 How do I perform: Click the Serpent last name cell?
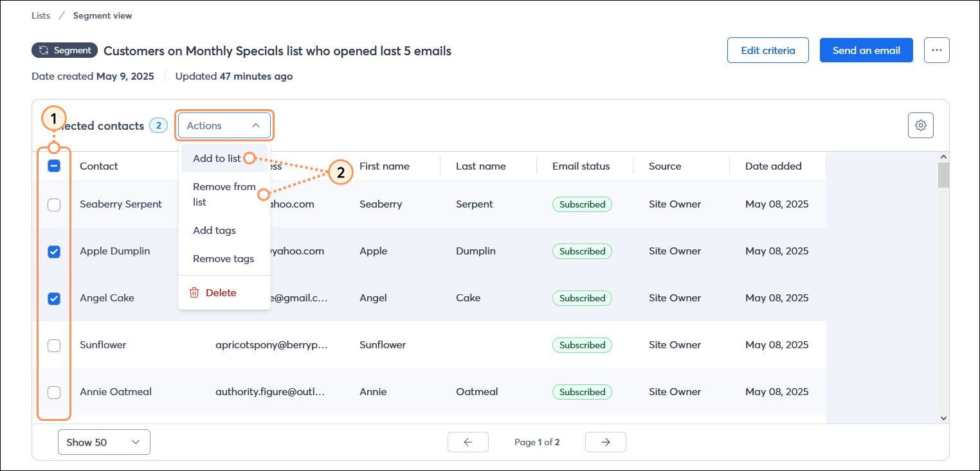point(475,204)
